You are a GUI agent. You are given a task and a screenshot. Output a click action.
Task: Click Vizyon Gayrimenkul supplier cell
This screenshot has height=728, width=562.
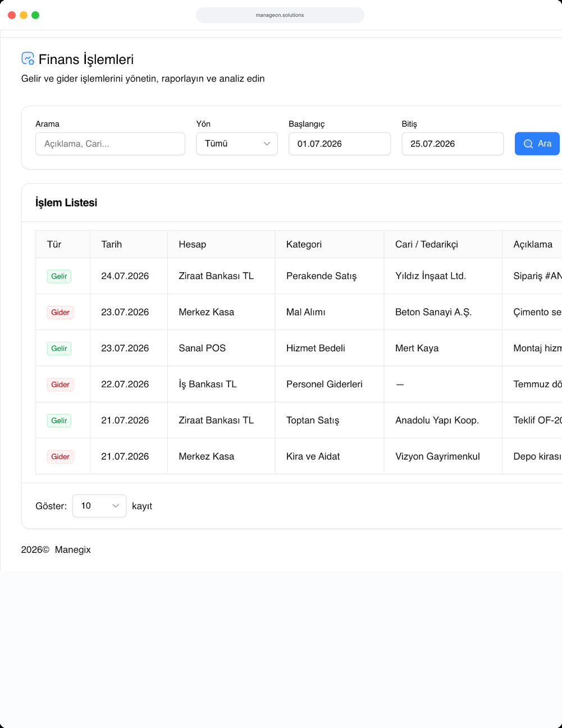coord(443,456)
